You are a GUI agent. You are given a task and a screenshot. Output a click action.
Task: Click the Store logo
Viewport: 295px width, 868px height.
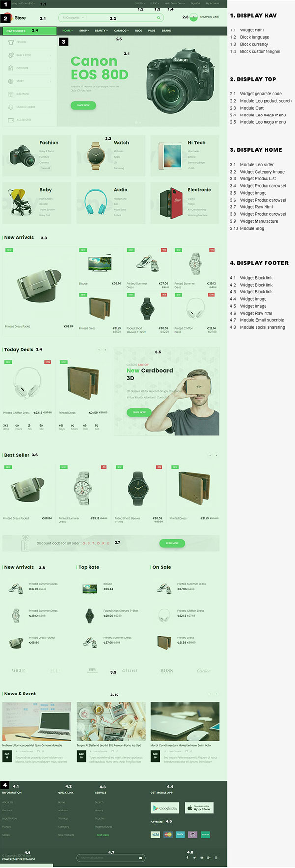coord(17,18)
